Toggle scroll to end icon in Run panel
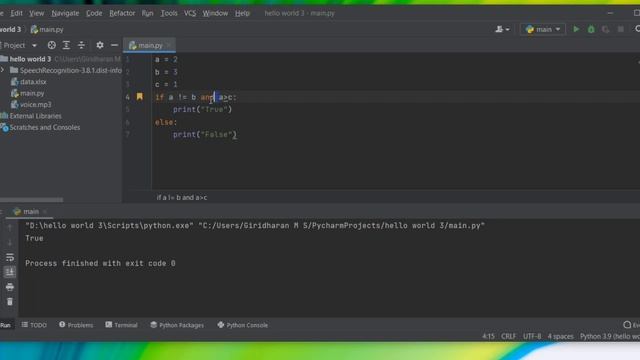 (x=10, y=272)
